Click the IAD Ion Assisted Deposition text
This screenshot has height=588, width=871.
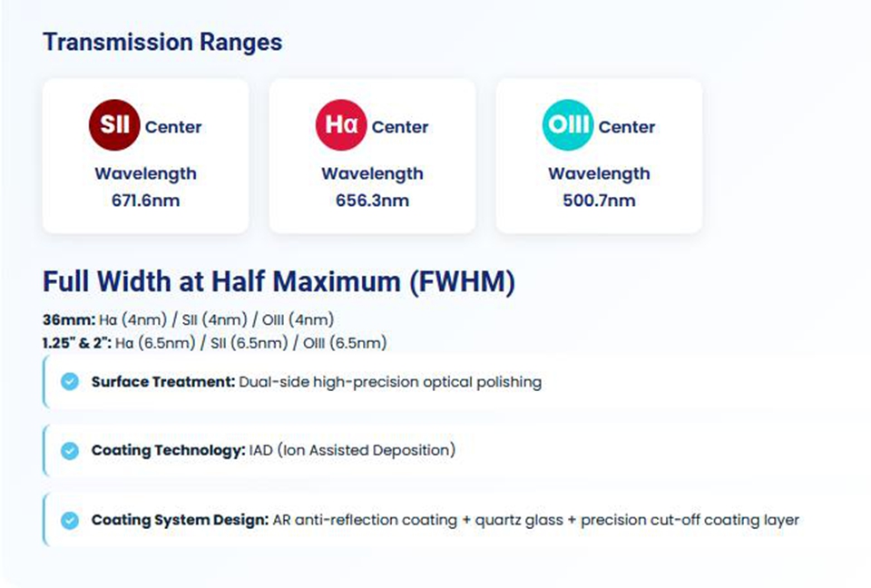click(x=352, y=450)
